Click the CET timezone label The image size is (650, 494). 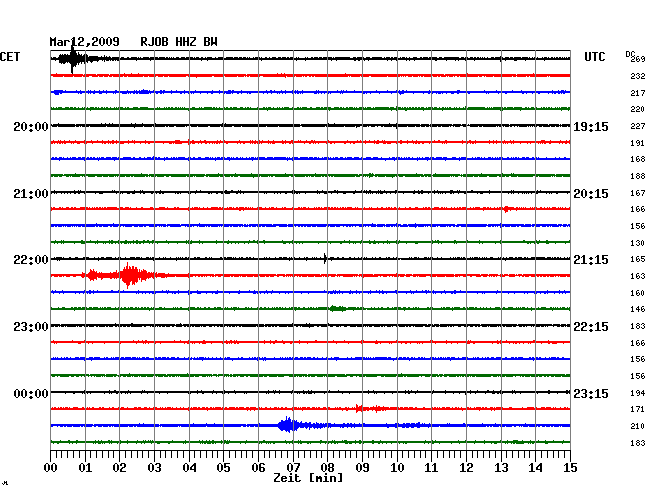[10, 57]
